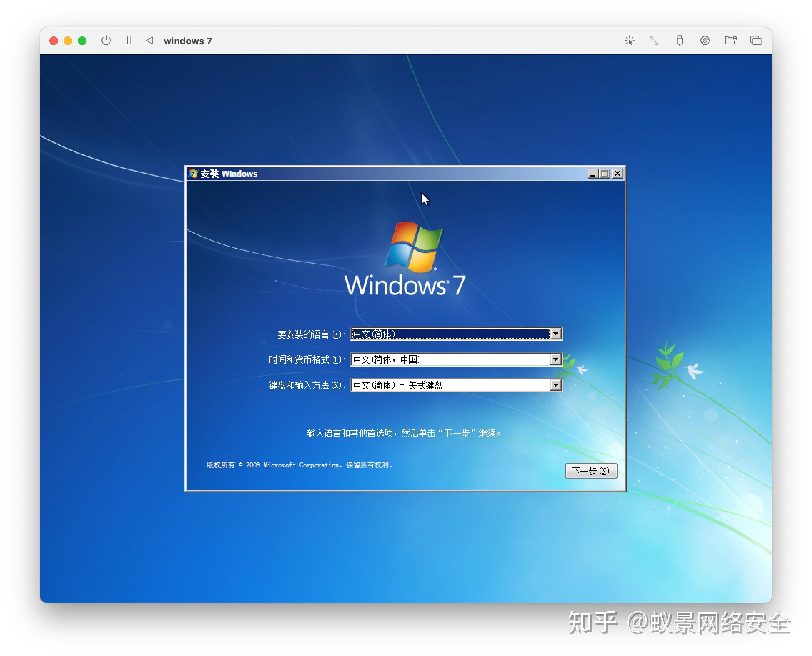
Task: Maximize the 安装 Windows setup dialog
Action: pos(604,173)
